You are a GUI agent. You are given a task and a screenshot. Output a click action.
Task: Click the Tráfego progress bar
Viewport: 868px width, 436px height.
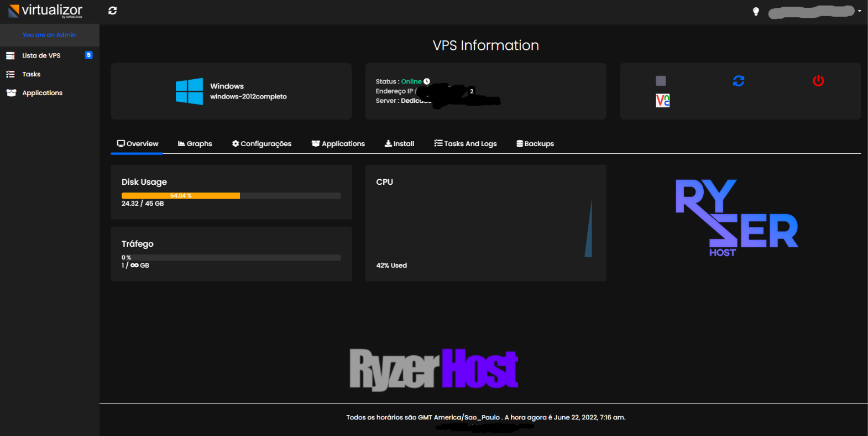pos(231,257)
